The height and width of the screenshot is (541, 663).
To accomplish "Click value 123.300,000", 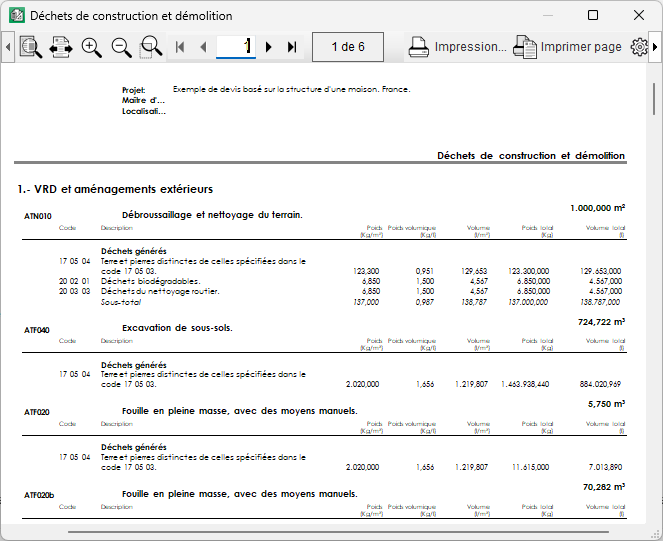I will click(x=529, y=271).
